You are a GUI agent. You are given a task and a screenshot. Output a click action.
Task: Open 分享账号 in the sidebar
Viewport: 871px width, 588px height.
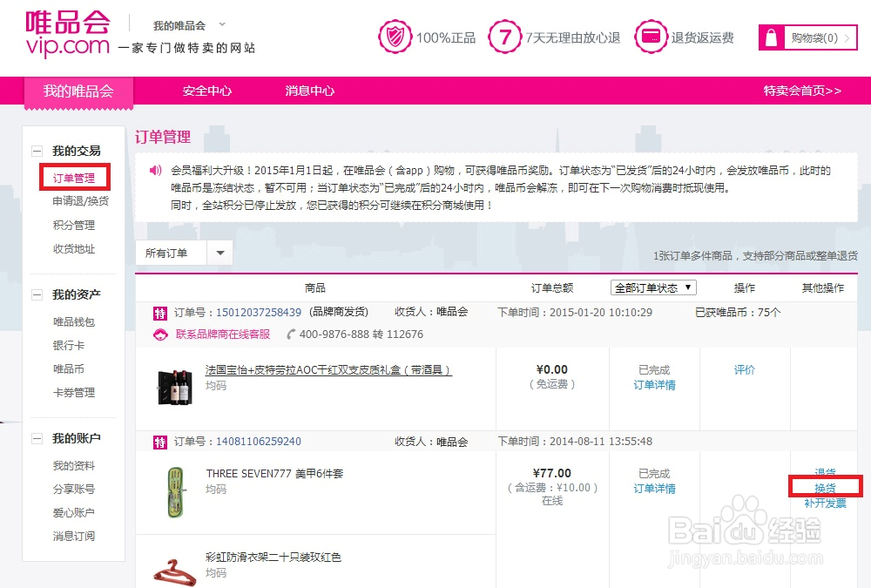point(74,489)
